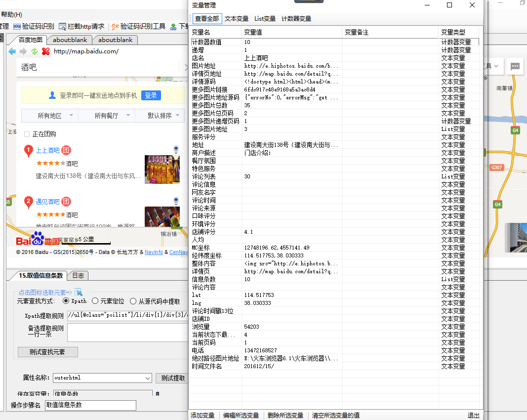This screenshot has width=527, height=420.
Task: Open the 遇见酒吧 result link
Action: click(48, 202)
